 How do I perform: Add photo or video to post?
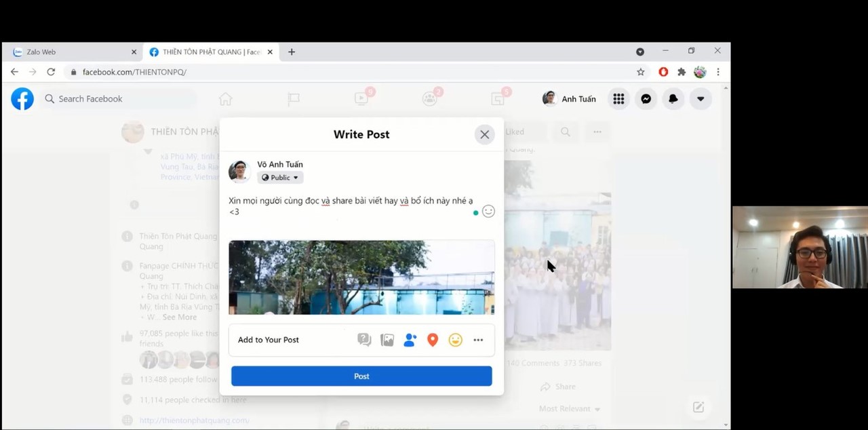[x=387, y=340]
